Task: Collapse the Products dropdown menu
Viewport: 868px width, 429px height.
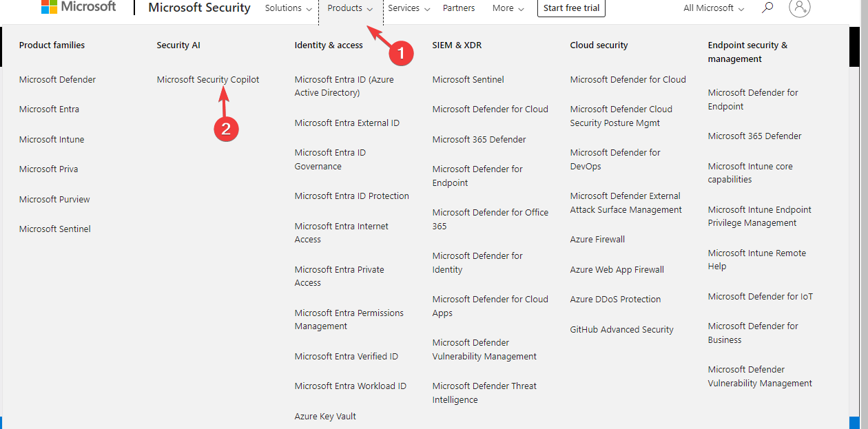Action: click(x=351, y=8)
